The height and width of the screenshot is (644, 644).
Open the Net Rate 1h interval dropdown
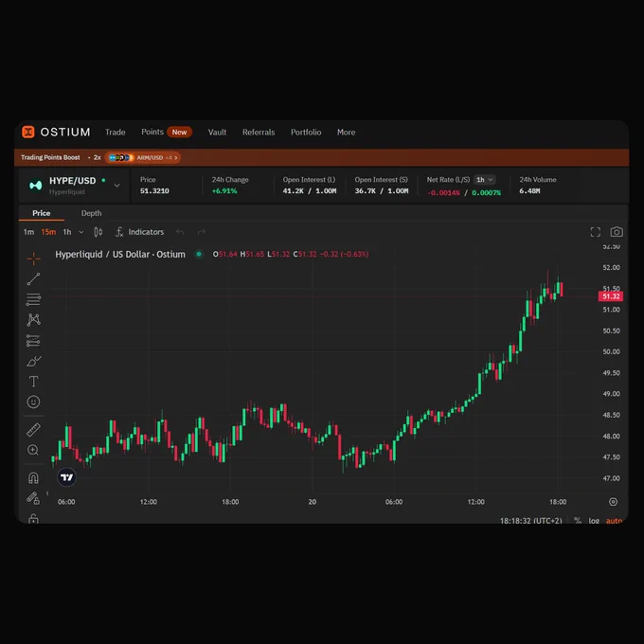click(x=485, y=180)
